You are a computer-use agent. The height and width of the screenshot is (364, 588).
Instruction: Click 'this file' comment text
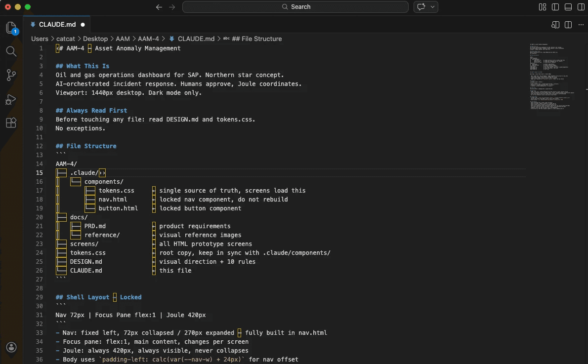point(175,271)
